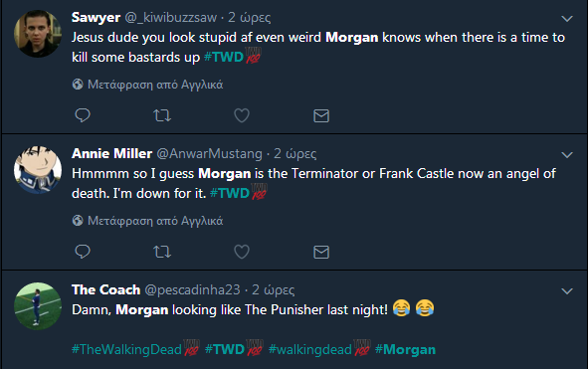Open The Coach's profile avatar
Viewport: 588px width, 369px height.
[x=38, y=306]
